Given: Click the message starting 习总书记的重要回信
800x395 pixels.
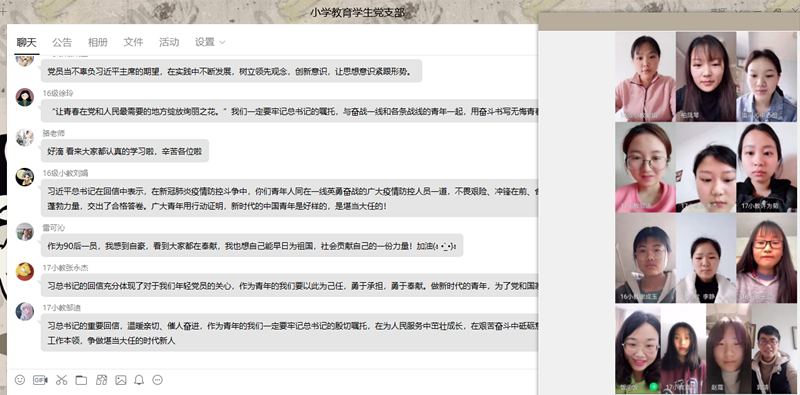Looking at the screenshot, I should [x=289, y=332].
